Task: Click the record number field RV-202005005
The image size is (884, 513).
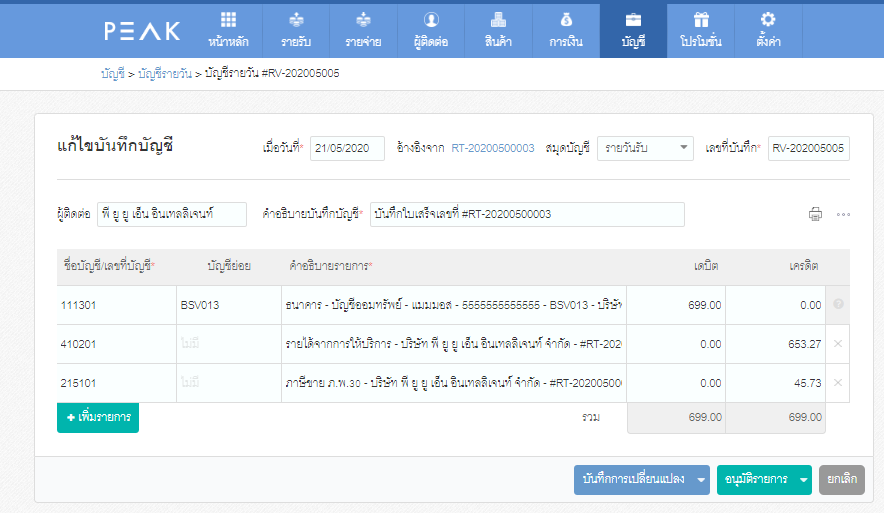Action: [808, 148]
